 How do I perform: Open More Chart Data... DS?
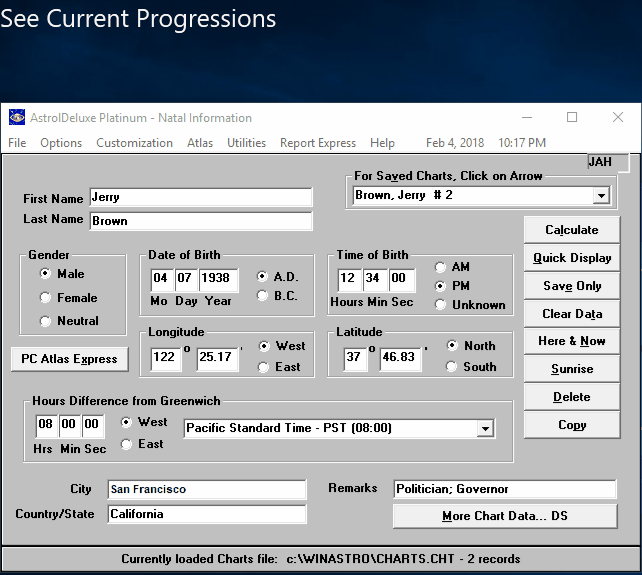(x=504, y=516)
